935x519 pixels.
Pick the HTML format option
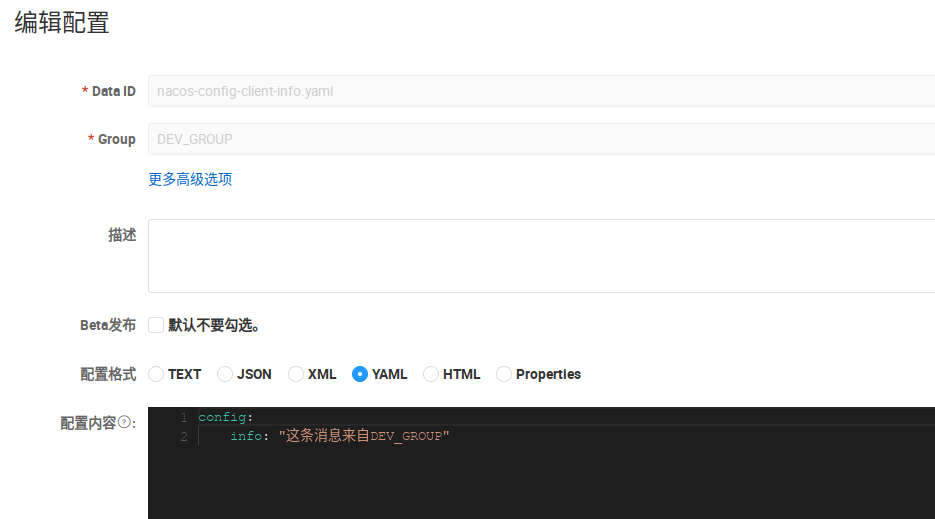(431, 374)
